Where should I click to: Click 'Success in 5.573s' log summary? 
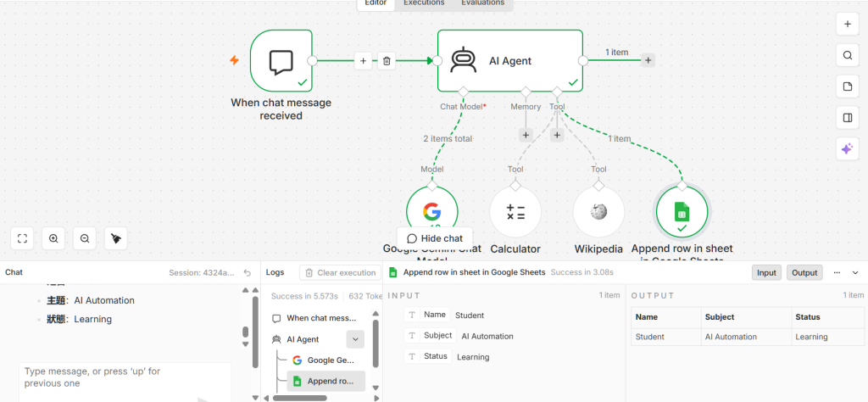click(x=304, y=296)
